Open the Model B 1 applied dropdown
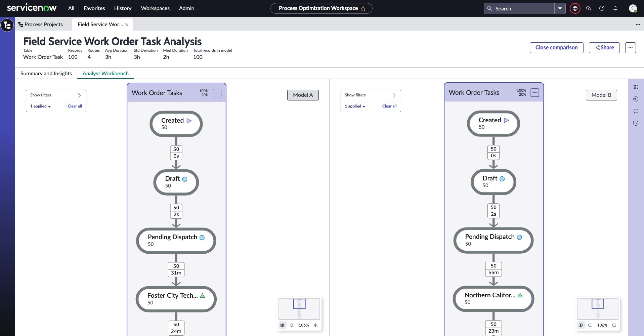The height and width of the screenshot is (336, 644). [355, 106]
